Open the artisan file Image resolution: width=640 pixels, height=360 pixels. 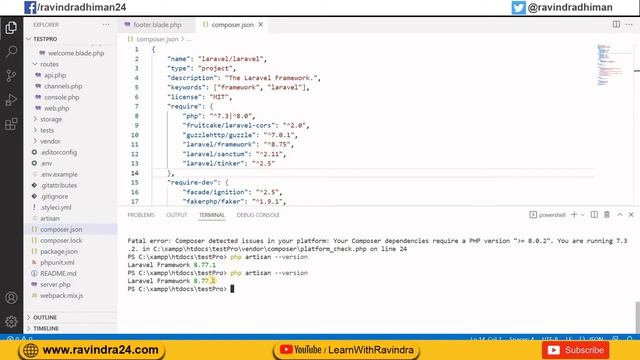point(70,218)
